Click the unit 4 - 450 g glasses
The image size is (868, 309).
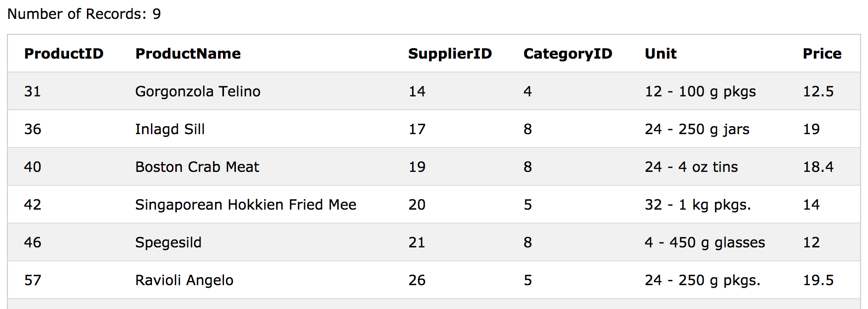(x=705, y=242)
